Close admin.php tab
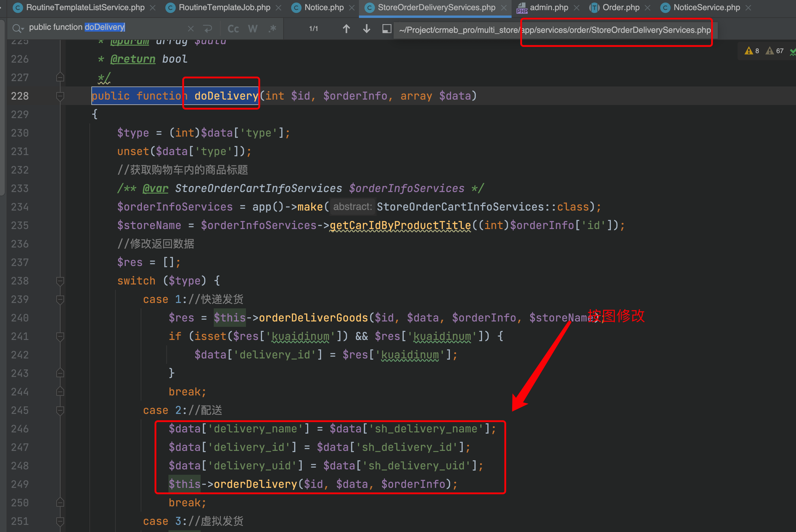The image size is (796, 532). tap(576, 8)
